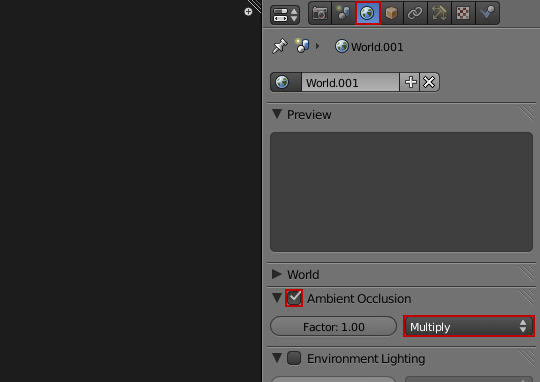
Task: Disable the Ambient Occlusion checkbox
Action: click(x=294, y=298)
